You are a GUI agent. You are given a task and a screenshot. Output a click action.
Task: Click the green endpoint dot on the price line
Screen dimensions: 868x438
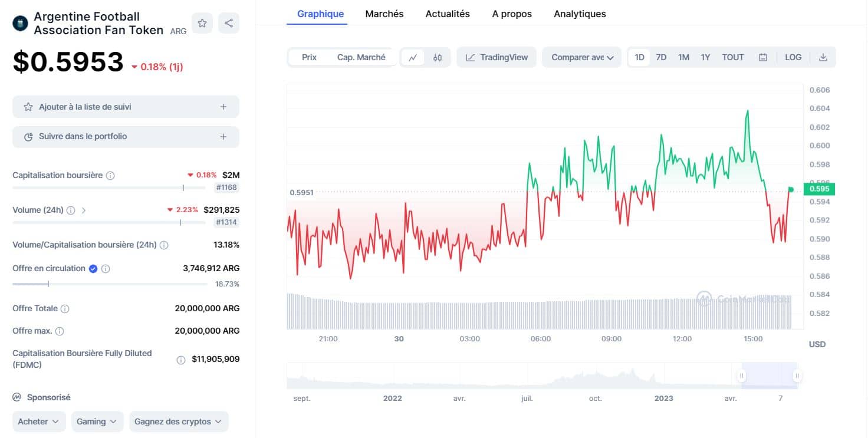point(791,189)
